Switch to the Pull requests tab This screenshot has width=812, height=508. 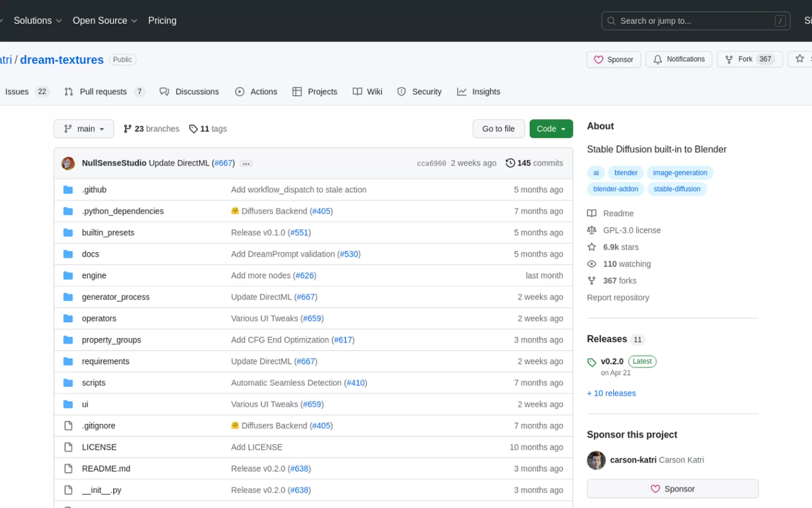[x=103, y=91]
